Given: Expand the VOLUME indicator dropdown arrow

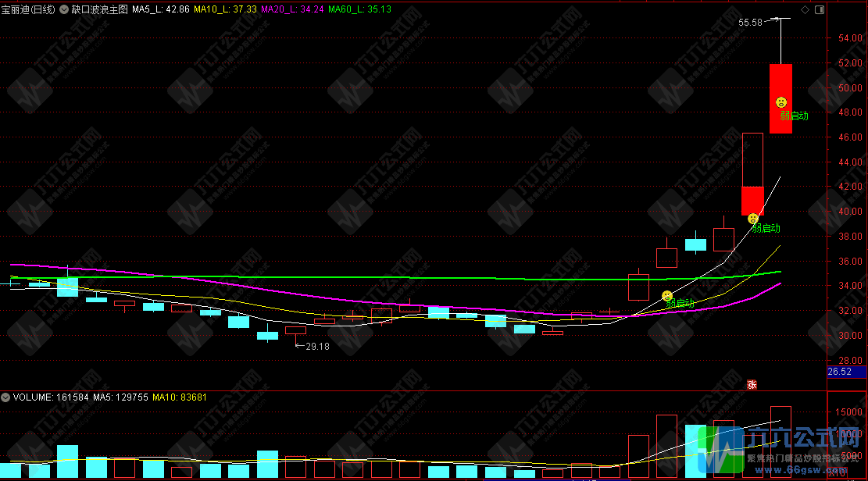Looking at the screenshot, I should point(6,397).
